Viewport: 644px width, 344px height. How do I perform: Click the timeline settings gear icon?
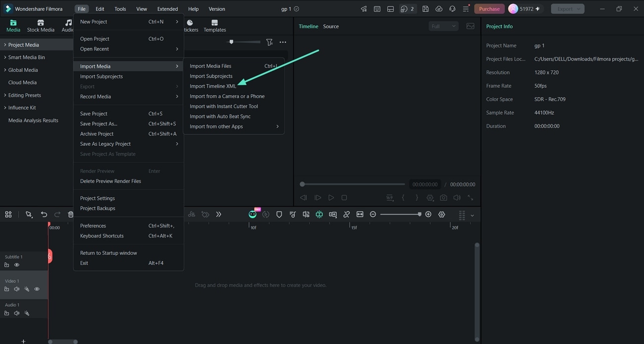(x=441, y=215)
